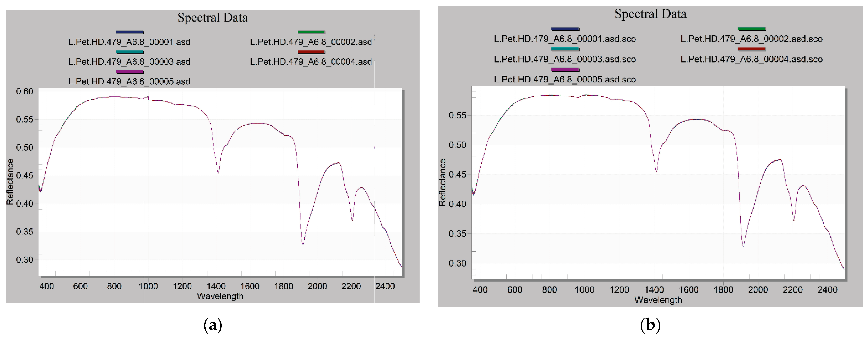This screenshot has height=338, width=868.
Task: Select legend label L.Pet.HD.479_A6.8_00001.asd
Action: pyautogui.click(x=129, y=42)
